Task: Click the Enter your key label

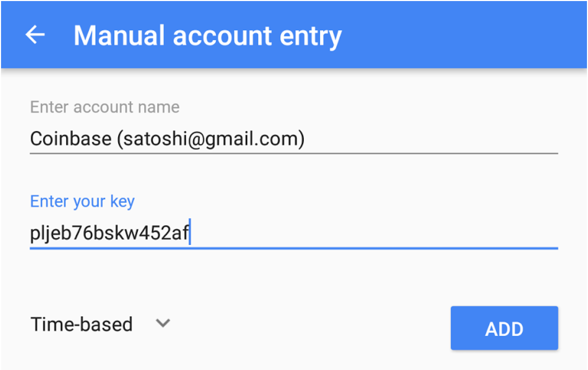Action: (x=82, y=202)
